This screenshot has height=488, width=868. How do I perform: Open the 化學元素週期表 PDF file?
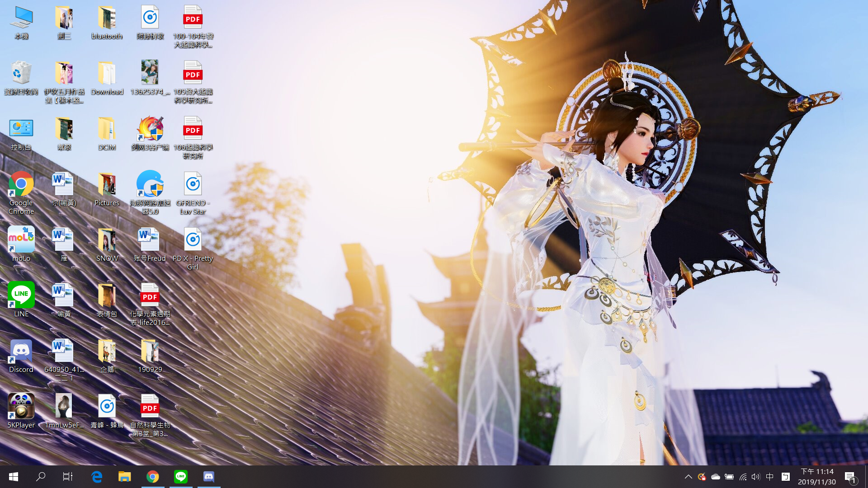click(x=150, y=305)
